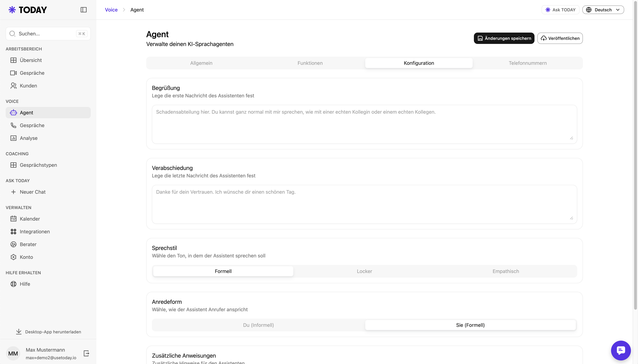This screenshot has width=638, height=364.
Task: Switch to the Telefonnummern tab
Action: [x=528, y=63]
